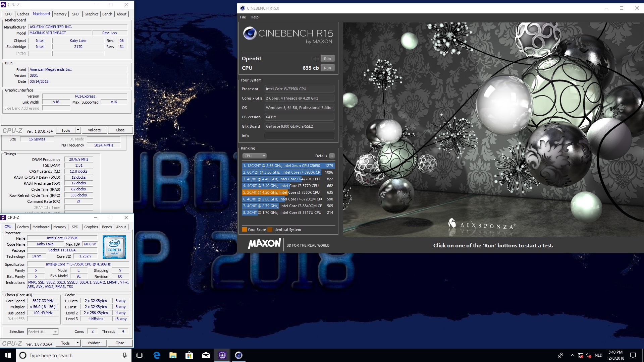The image size is (644, 362).
Task: Switch to SPD tab in upper CPU-Z
Action: tap(75, 14)
